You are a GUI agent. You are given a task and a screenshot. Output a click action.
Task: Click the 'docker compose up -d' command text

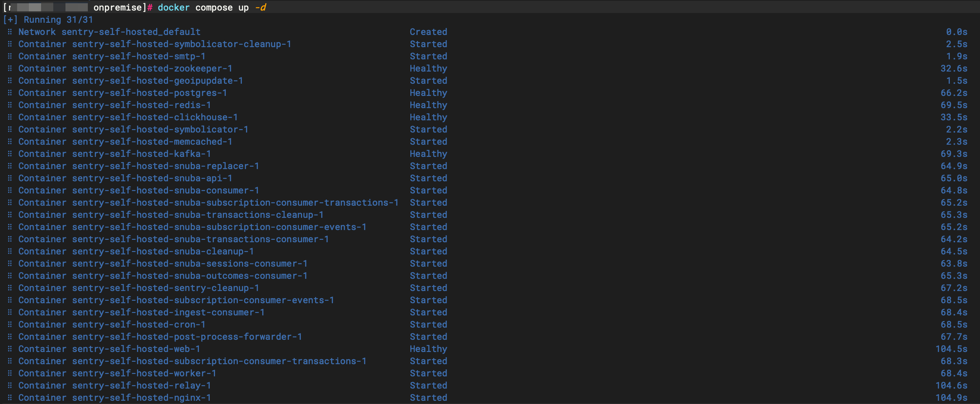(212, 7)
